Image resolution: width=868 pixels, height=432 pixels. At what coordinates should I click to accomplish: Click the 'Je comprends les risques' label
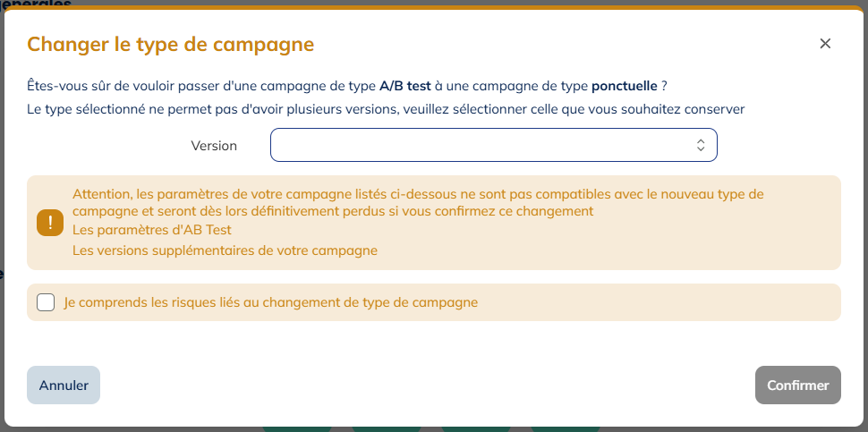[x=271, y=302]
